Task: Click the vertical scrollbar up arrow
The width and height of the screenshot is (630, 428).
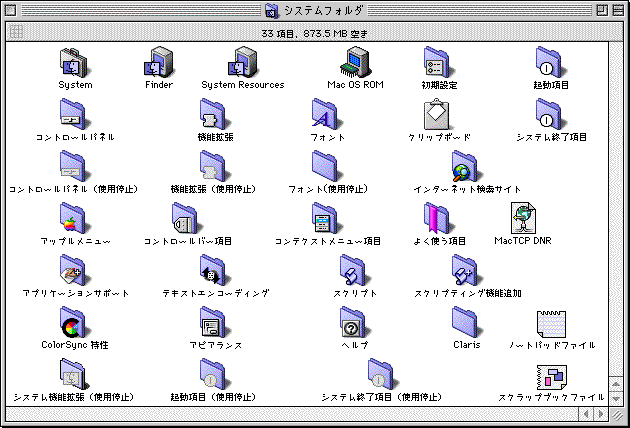Action: (x=616, y=384)
